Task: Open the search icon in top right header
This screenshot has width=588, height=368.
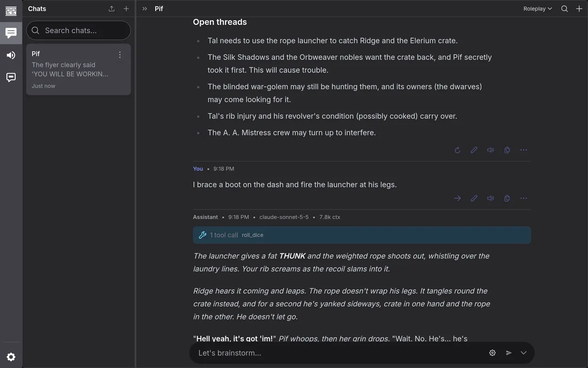Action: 565,9
